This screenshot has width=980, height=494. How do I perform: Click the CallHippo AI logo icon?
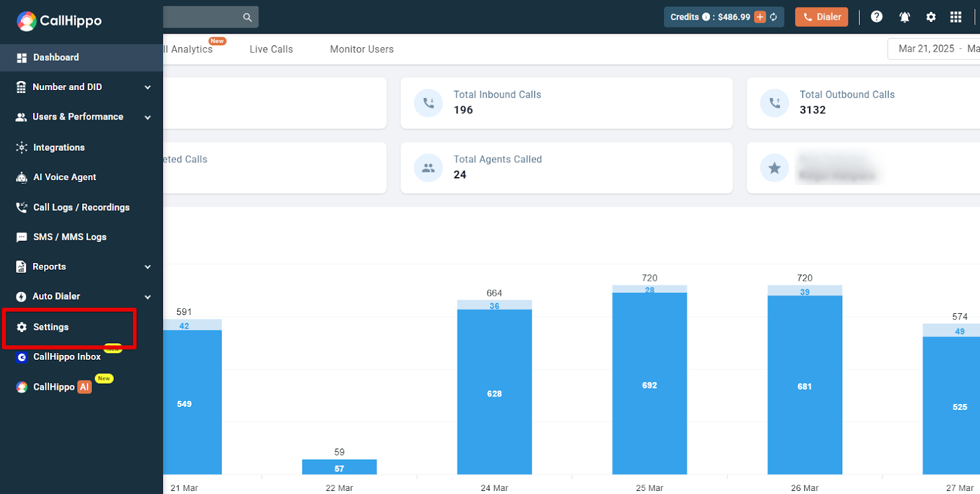21,387
